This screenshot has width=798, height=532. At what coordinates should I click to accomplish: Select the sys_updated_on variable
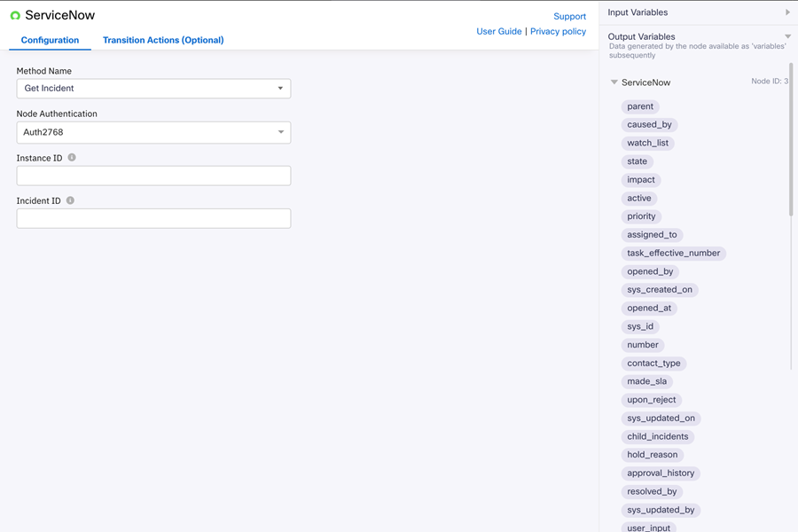[661, 418]
